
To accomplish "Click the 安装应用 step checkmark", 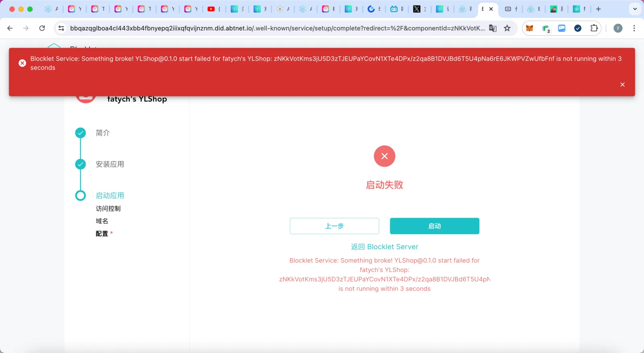I will tap(80, 164).
